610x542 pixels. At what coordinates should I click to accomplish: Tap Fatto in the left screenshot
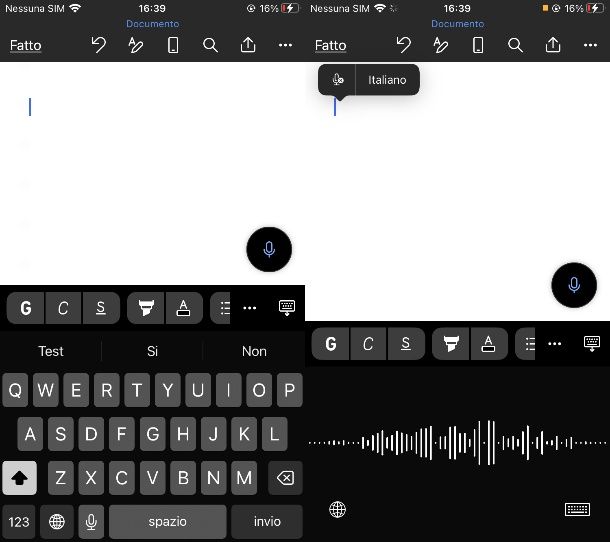(26, 46)
